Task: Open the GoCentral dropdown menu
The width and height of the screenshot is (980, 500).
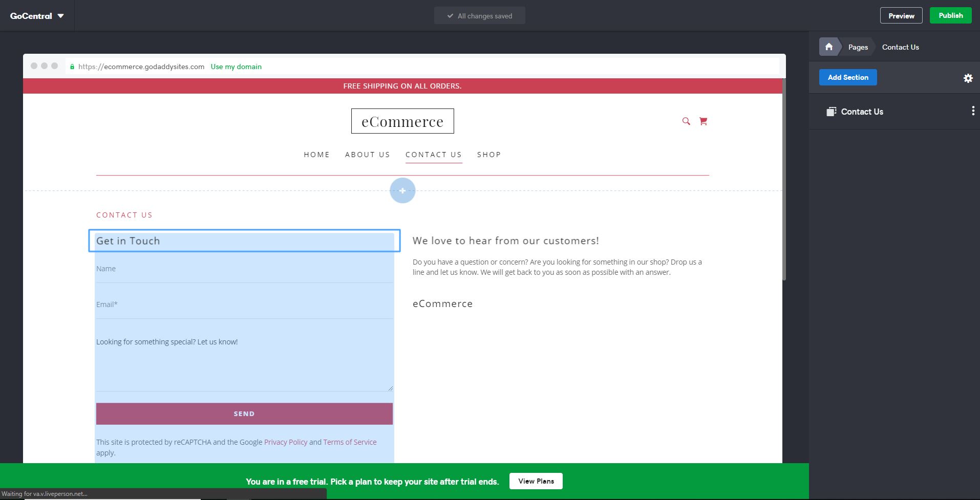Action: [37, 16]
